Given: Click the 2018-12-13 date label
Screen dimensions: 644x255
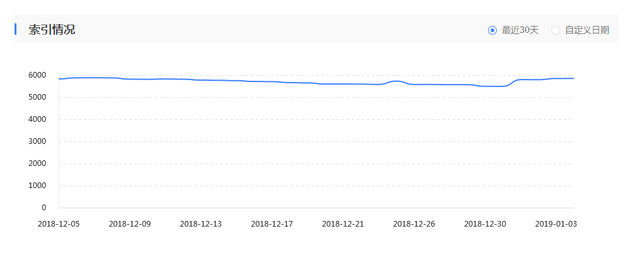Looking at the screenshot, I should click(201, 224).
